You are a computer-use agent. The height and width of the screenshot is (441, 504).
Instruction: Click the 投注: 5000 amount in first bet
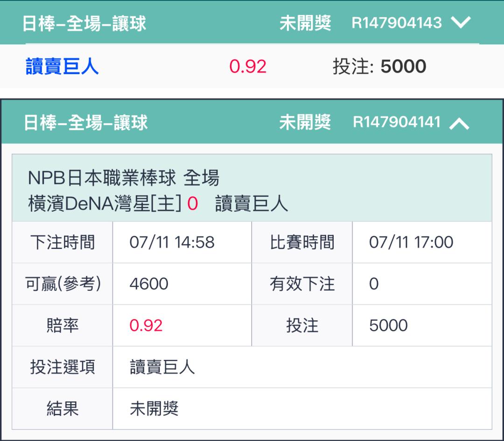pos(379,66)
